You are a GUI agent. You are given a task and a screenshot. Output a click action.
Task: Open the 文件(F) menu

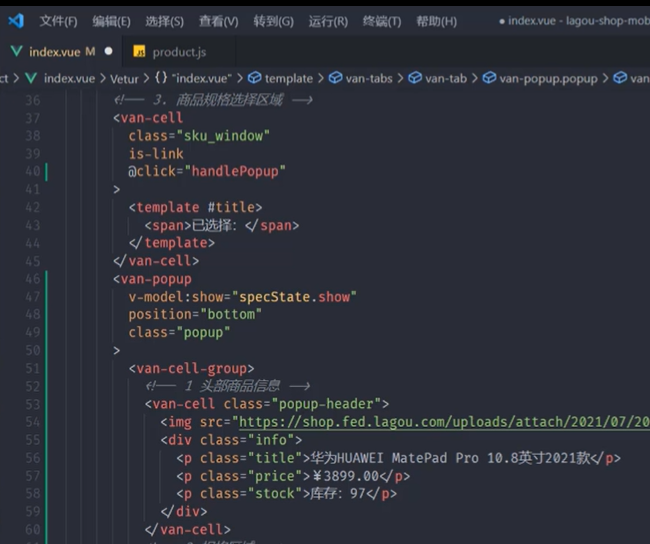58,21
